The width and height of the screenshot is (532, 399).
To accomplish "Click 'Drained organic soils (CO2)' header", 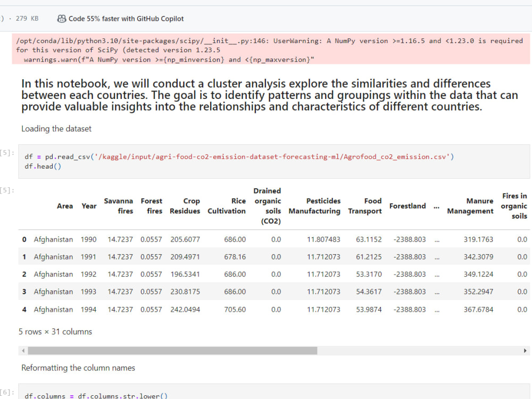I will 268,206.
